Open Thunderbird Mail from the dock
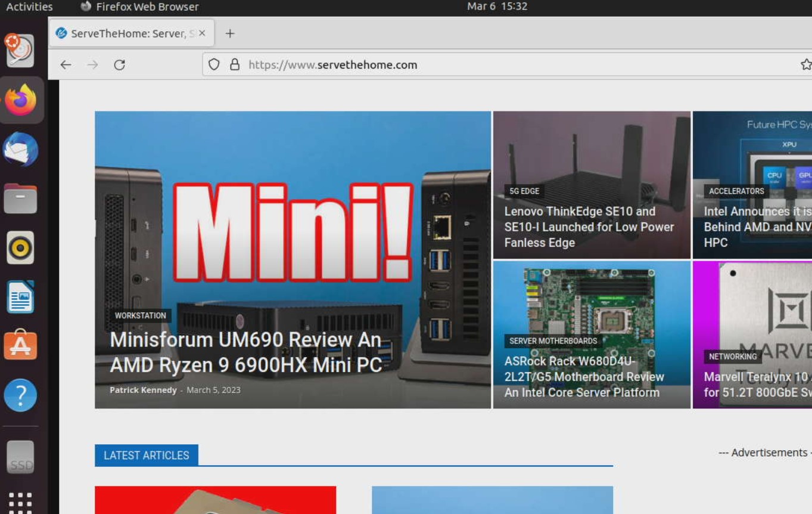 (21, 150)
